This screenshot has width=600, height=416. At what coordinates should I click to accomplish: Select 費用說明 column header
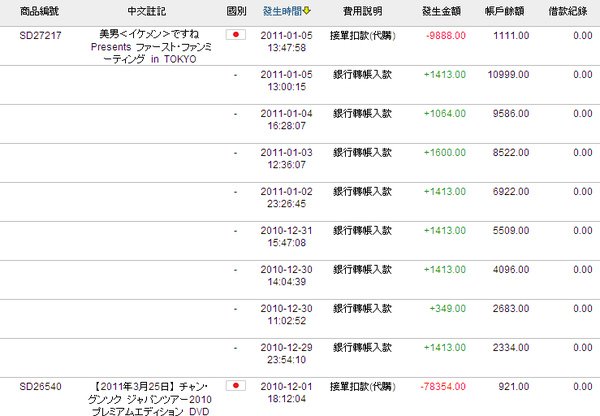click(x=362, y=11)
